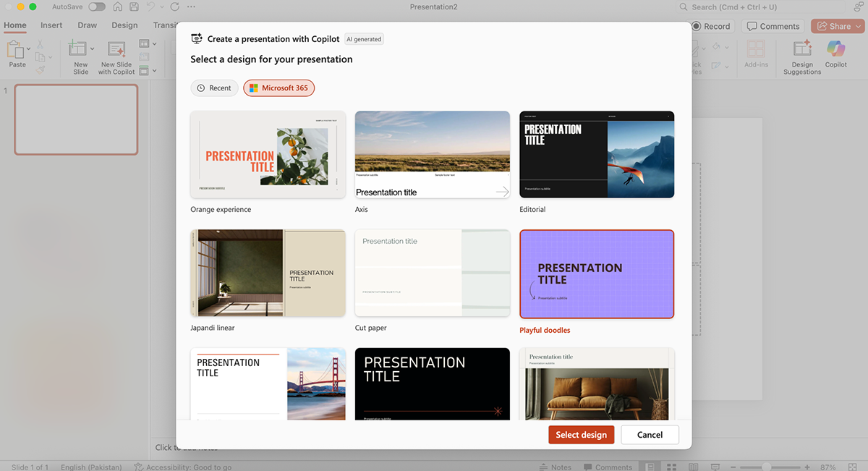
Task: Click the Home icon in title bar
Action: (x=117, y=7)
